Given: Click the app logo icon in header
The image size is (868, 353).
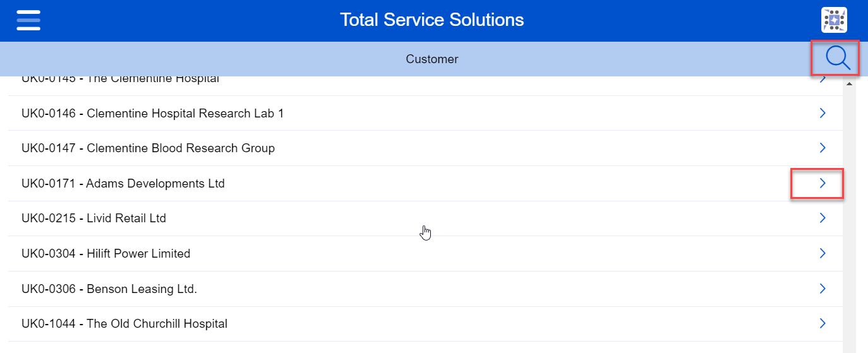Looking at the screenshot, I should point(834,20).
